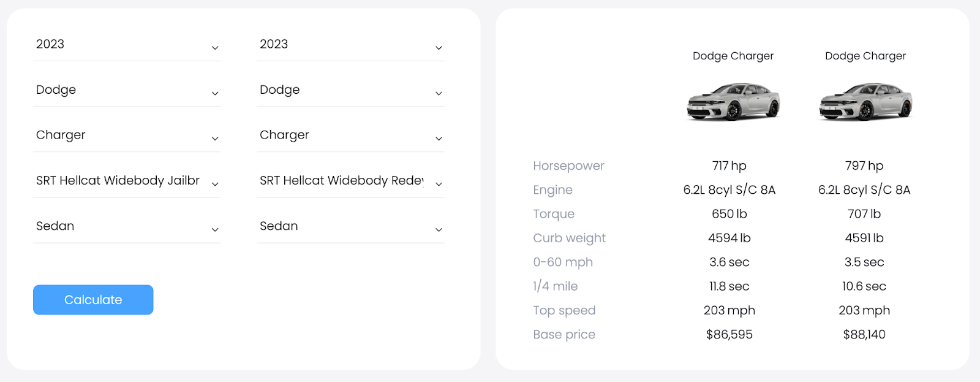This screenshot has height=382, width=980.
Task: Expand the left Dodge make dropdown
Action: click(126, 90)
